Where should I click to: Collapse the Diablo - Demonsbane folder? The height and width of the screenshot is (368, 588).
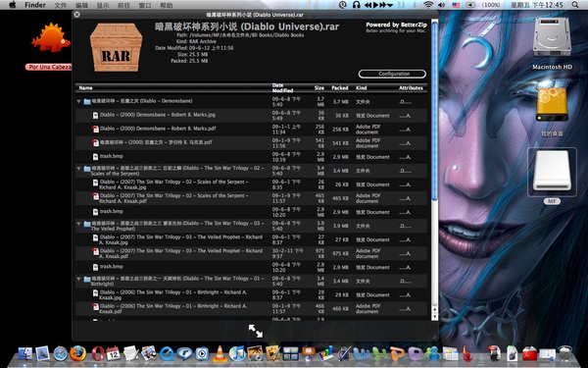(78, 101)
